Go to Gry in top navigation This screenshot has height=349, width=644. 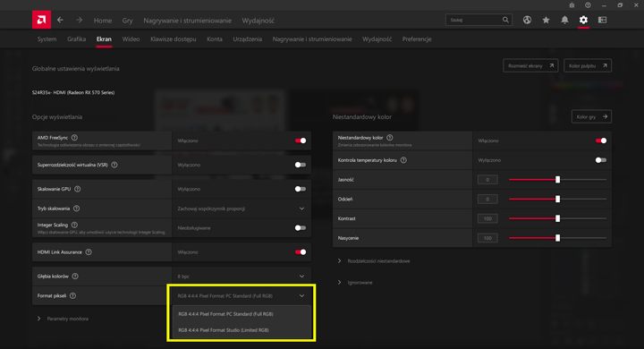click(x=127, y=21)
